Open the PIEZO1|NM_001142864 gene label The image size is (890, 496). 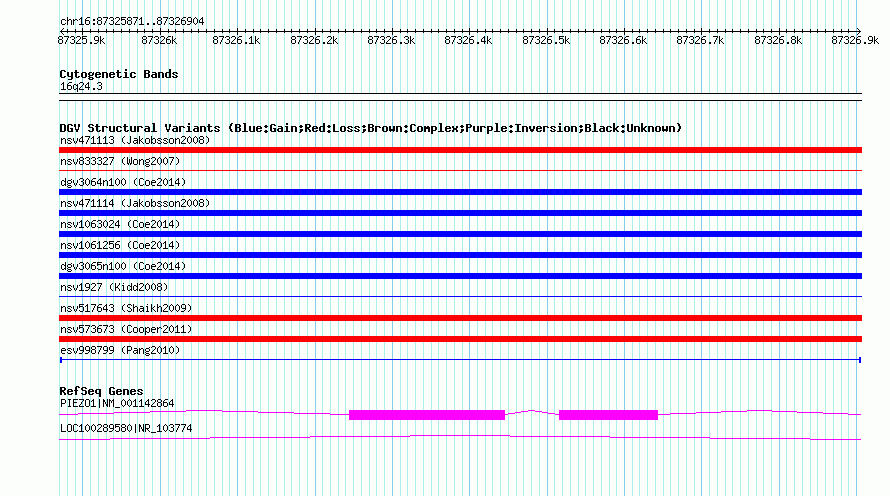(117, 403)
